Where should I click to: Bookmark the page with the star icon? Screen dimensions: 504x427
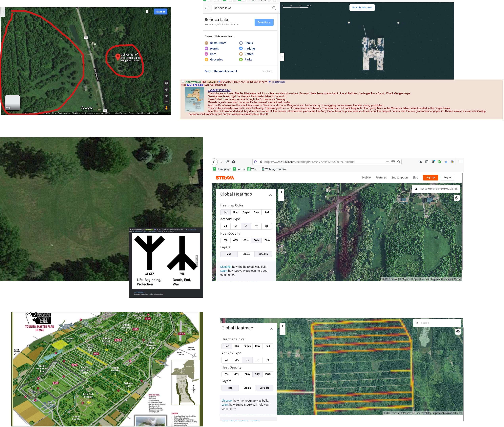click(x=399, y=162)
